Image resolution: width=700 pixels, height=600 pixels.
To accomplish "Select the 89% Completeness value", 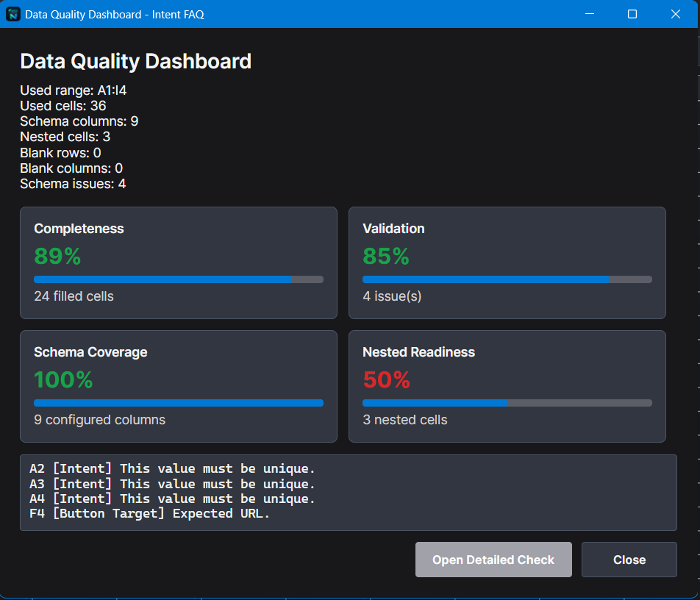I will [x=57, y=256].
